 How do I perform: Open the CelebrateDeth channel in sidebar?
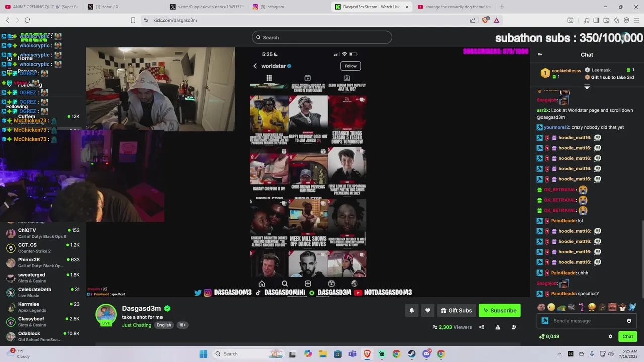43,292
